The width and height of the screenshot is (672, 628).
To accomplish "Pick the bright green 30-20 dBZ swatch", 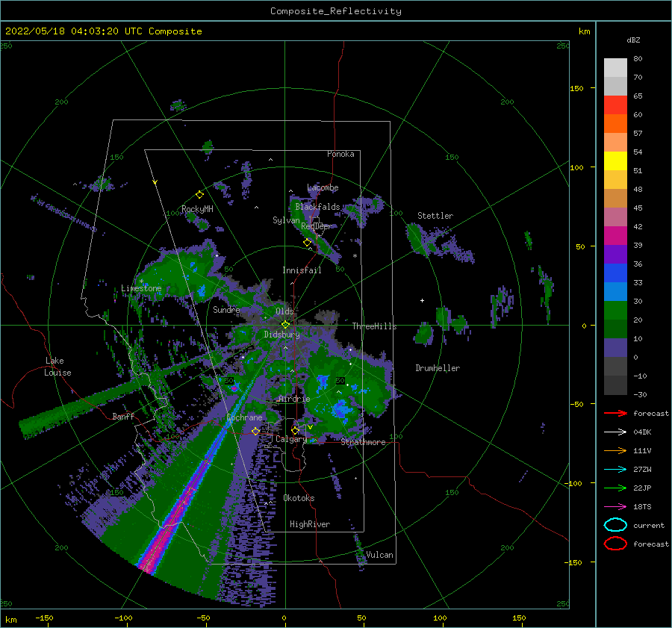I will click(x=615, y=311).
